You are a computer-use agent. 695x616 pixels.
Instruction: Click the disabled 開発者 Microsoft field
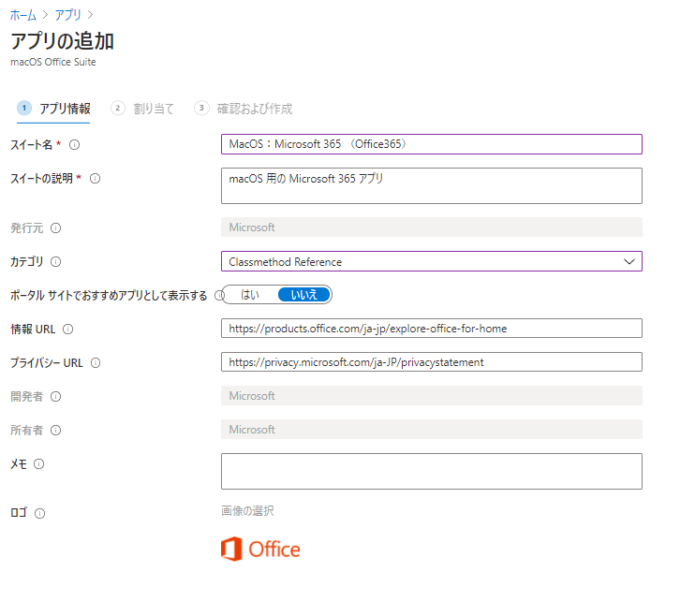tap(431, 396)
